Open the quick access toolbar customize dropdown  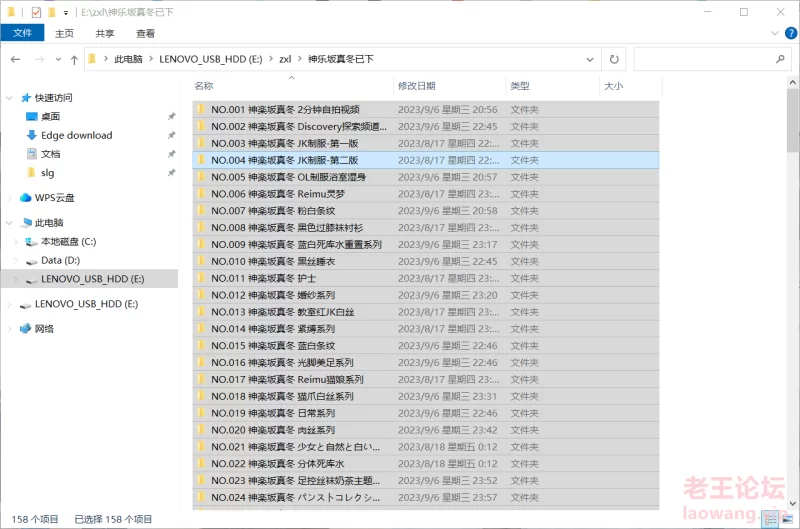[66, 12]
